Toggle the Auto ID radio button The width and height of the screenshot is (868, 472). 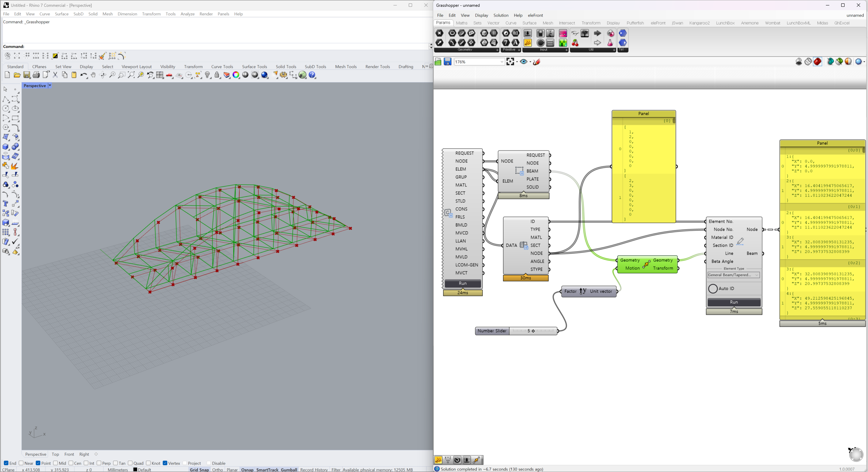tap(713, 288)
